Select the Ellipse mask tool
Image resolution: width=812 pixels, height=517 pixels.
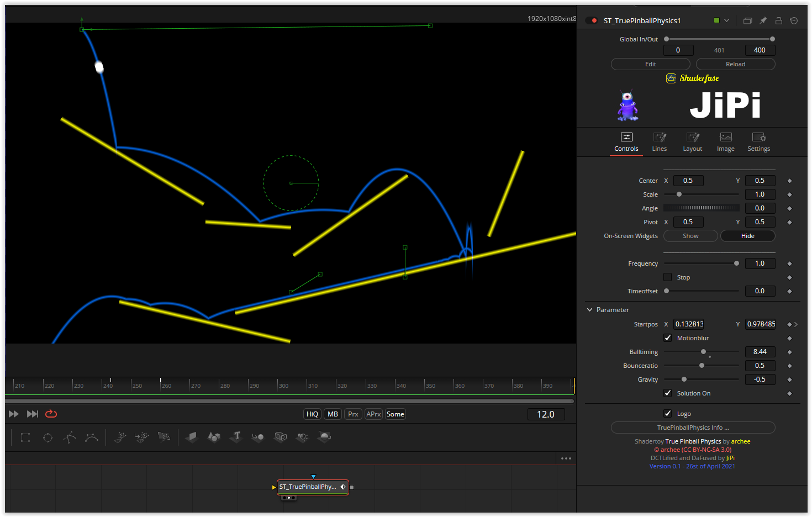tap(48, 437)
